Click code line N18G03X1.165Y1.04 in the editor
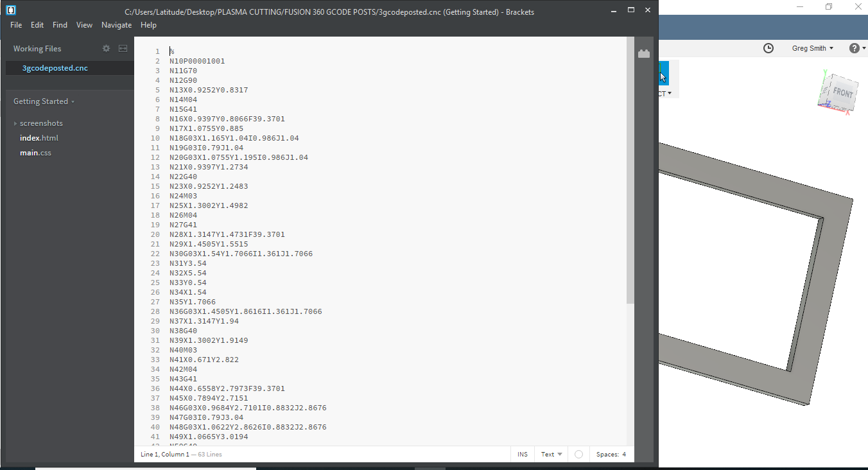Screen dimensions: 868x470 tap(234, 138)
